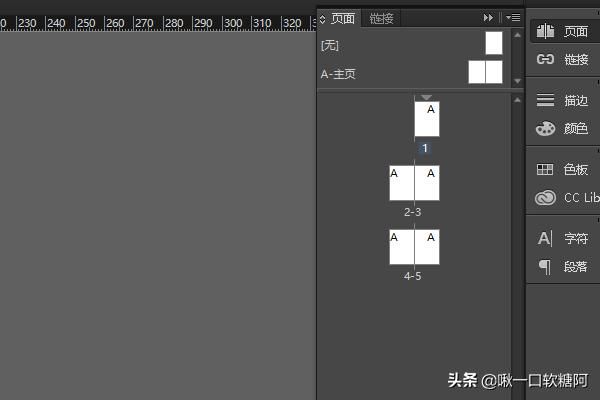Click the section start triangle above page 1
Viewport: 600px width, 400px height.
coord(426,98)
